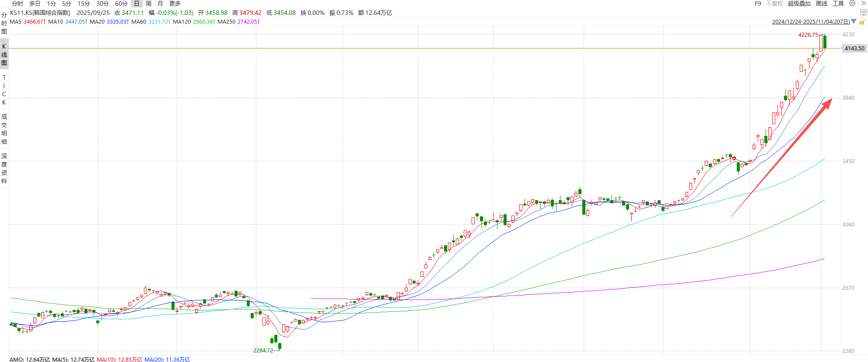This screenshot has width=868, height=362.
Task: Click the 4143.50 price marker on axis
Action: [854, 49]
